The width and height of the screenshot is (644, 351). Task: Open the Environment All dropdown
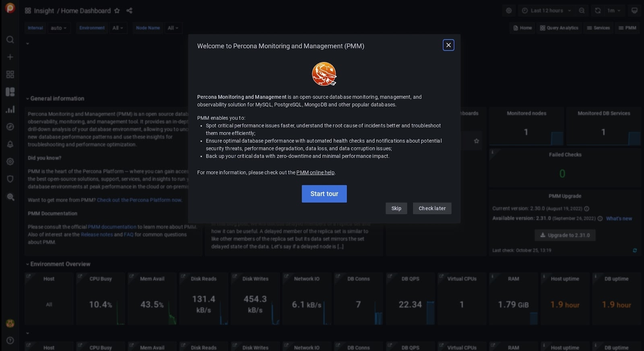(118, 28)
